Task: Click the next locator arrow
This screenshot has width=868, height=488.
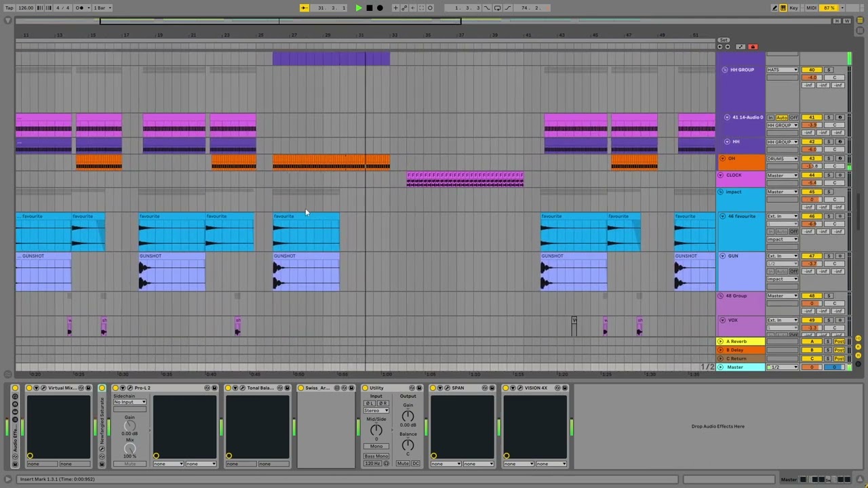Action: tap(728, 47)
